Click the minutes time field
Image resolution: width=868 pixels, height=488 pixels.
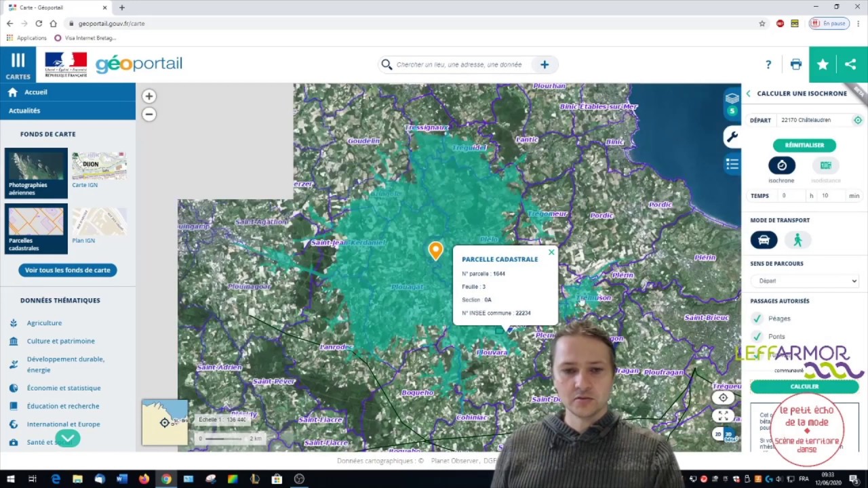pyautogui.click(x=831, y=196)
